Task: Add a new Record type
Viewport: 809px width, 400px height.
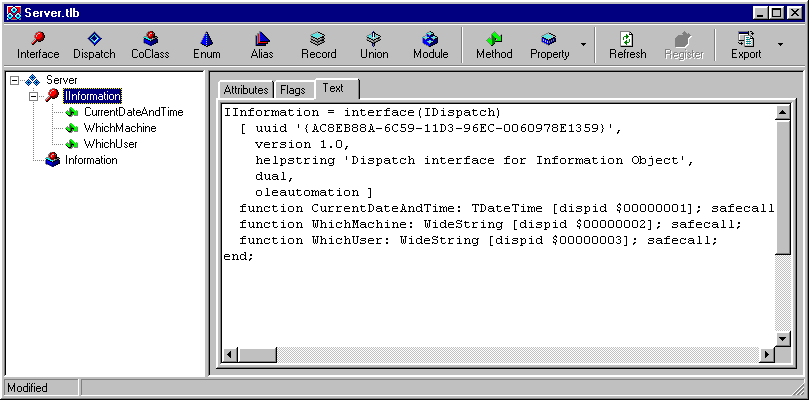Action: (x=318, y=46)
